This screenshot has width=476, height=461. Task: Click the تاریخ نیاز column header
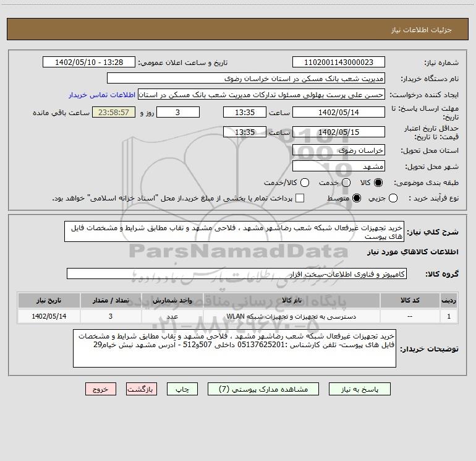tap(49, 301)
